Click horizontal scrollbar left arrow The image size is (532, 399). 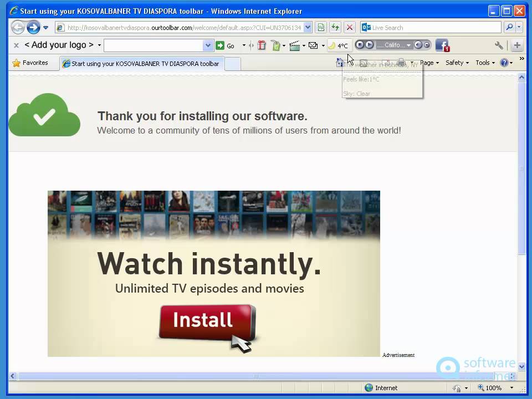point(13,376)
